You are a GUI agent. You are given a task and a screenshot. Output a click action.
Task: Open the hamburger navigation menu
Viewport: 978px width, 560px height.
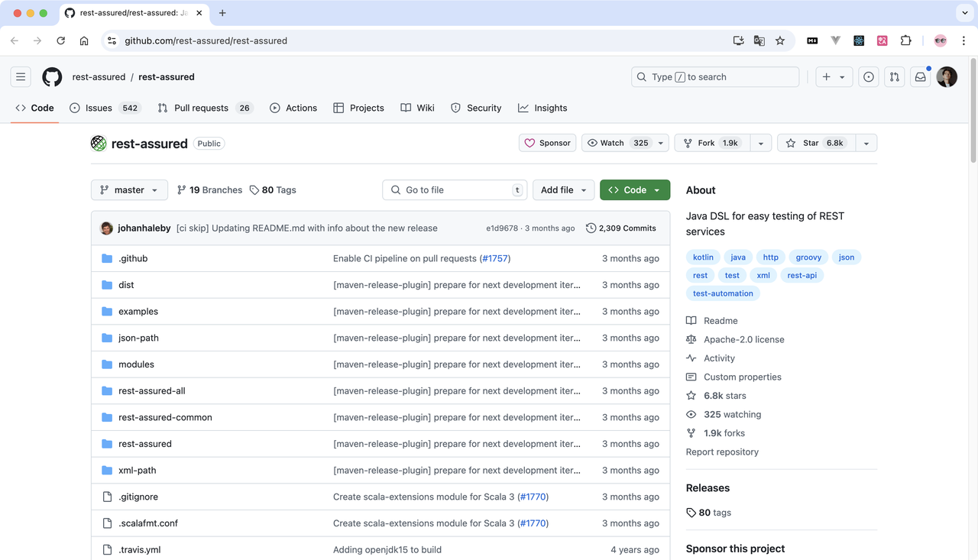[21, 77]
